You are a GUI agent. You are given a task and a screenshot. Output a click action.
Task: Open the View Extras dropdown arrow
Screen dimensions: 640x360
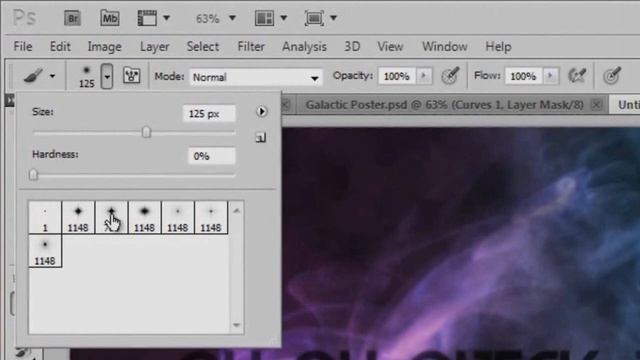[167, 18]
